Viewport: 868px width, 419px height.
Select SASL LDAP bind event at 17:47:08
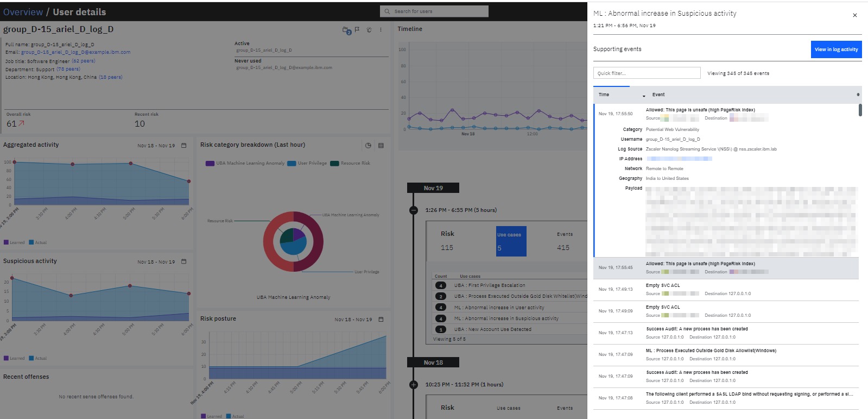click(x=726, y=398)
